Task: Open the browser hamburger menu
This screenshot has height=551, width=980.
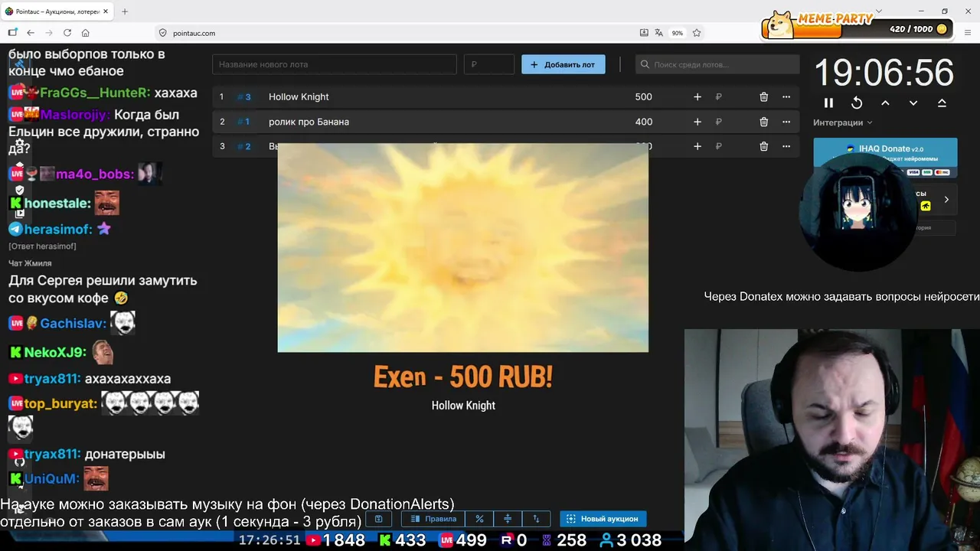Action: coord(967,33)
